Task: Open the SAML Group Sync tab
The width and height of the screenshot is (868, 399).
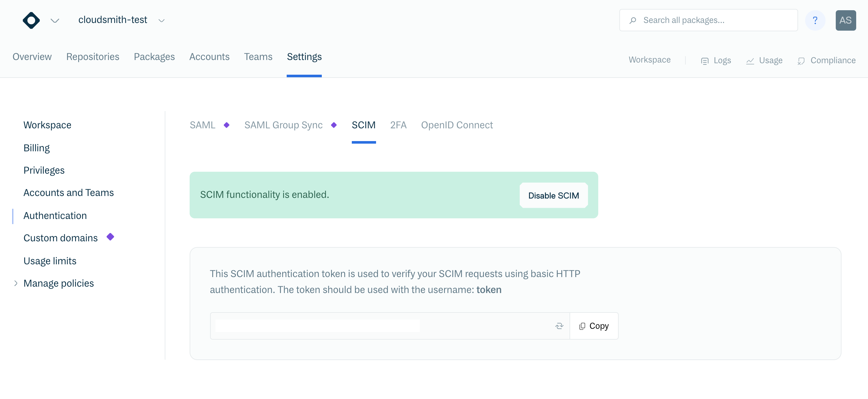Action: coord(283,125)
